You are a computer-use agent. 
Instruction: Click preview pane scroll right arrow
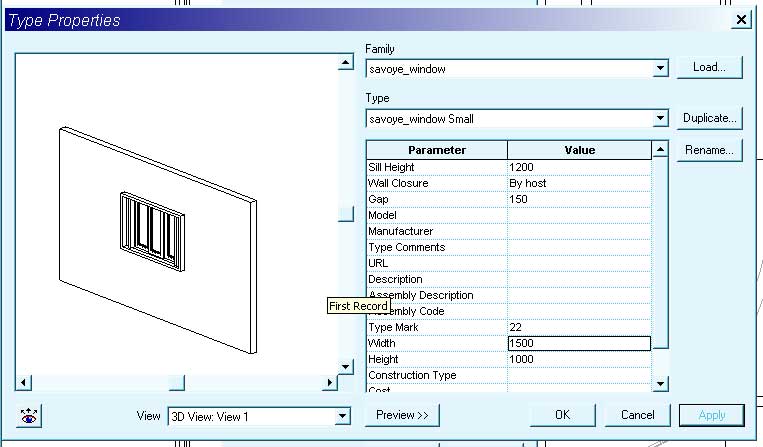tap(330, 383)
